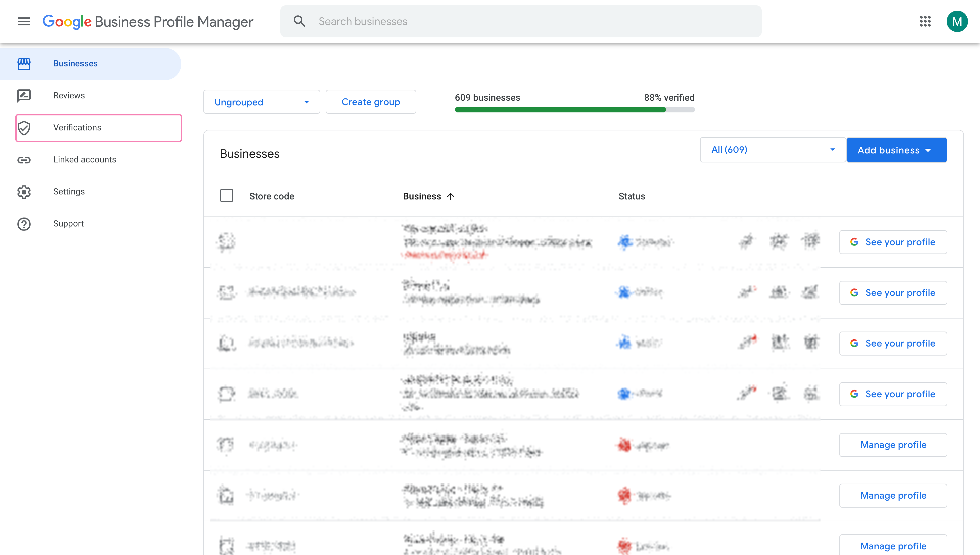Screen dimensions: 980x555
Task: Sort by the Business column header
Action: [422, 196]
